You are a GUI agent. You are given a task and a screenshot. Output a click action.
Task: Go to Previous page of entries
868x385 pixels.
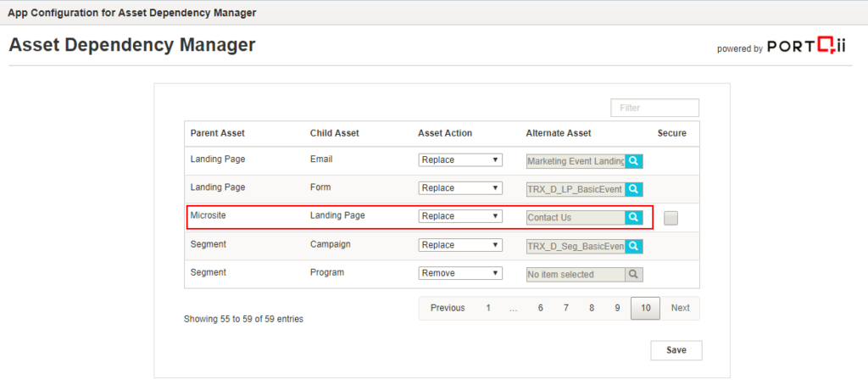pos(447,308)
